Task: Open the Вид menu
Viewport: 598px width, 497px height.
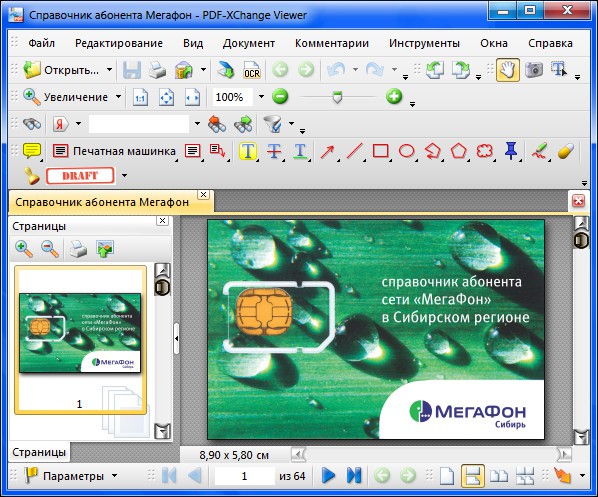Action: tap(193, 43)
